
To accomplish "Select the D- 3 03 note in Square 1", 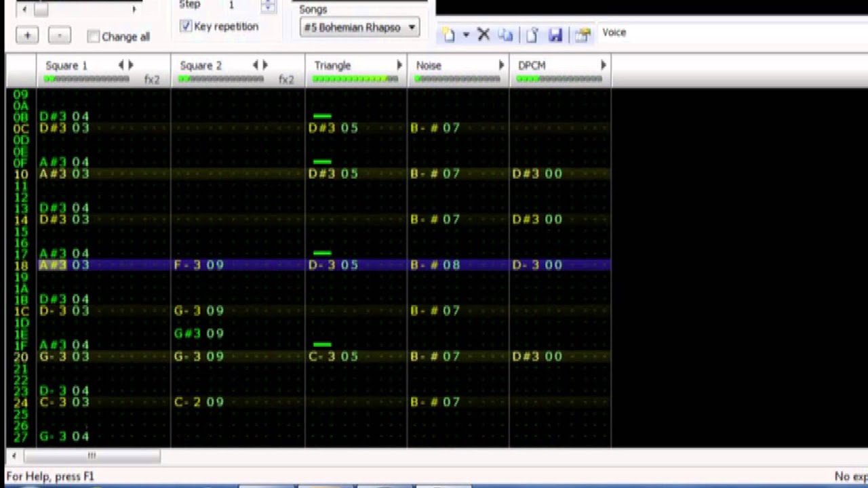I will tap(64, 310).
